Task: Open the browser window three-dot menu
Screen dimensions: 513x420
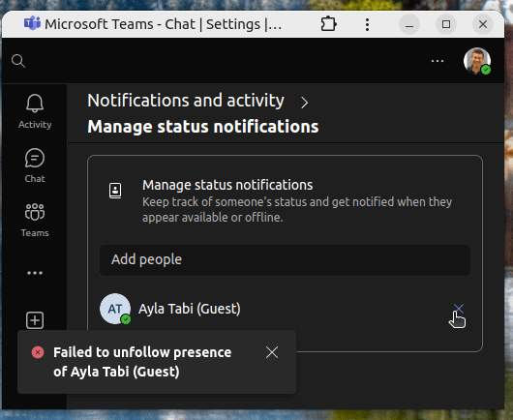Action: [x=367, y=24]
